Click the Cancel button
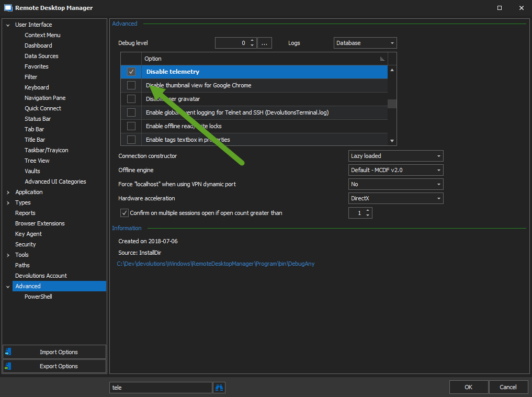The height and width of the screenshot is (397, 532). 508,387
